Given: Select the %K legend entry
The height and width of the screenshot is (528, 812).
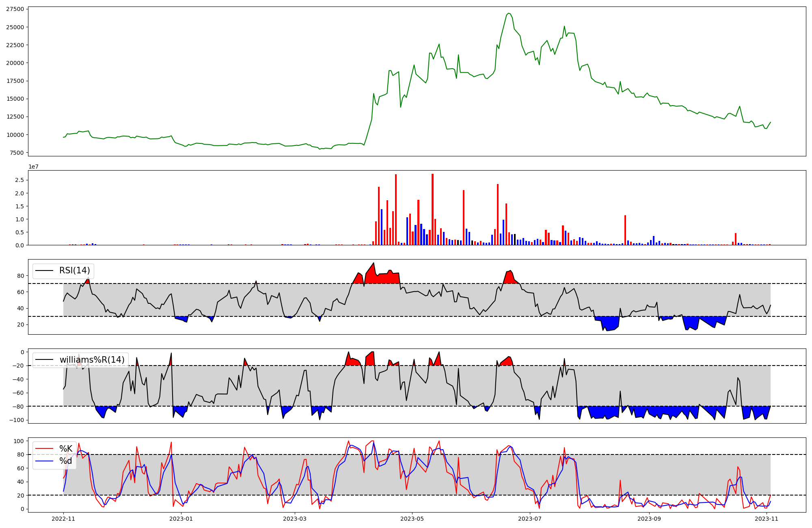Looking at the screenshot, I should 66,449.
